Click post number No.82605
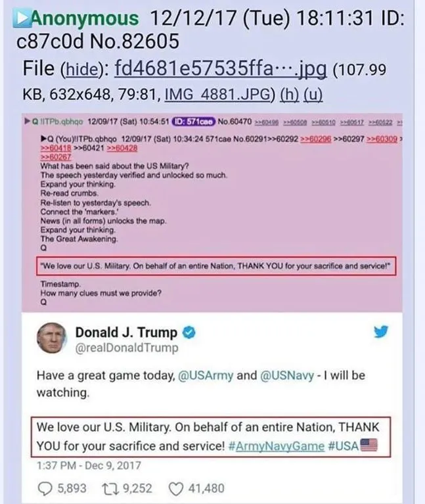This screenshot has width=425, height=504. tap(134, 41)
